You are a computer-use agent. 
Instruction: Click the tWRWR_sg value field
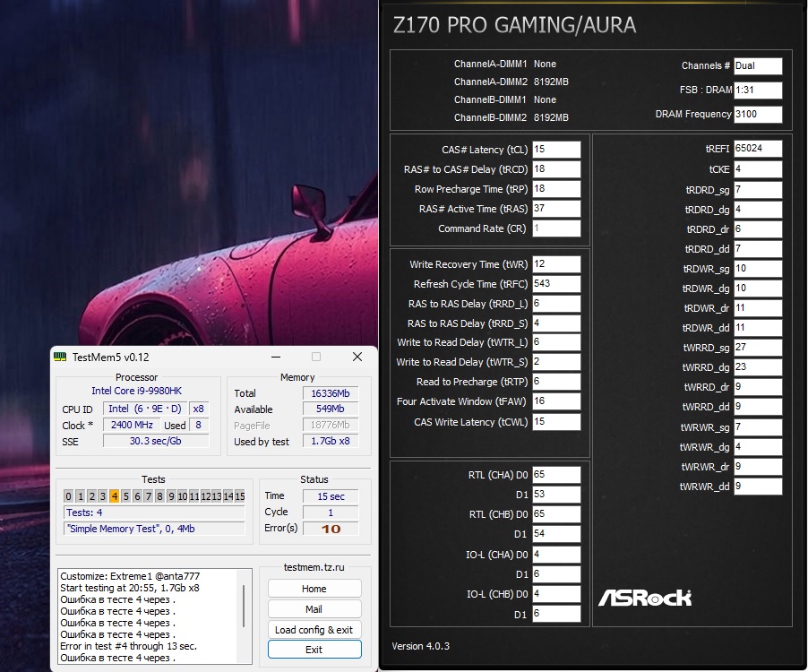point(758,426)
